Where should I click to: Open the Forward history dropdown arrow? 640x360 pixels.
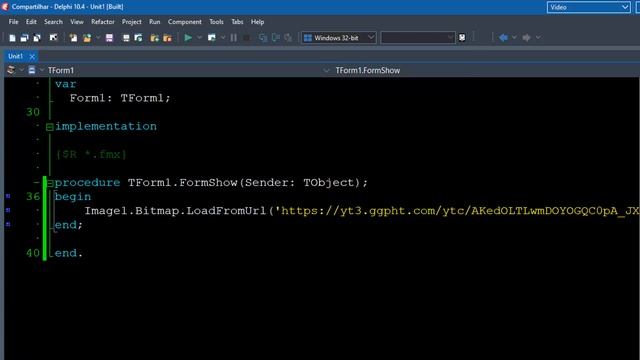[x=538, y=38]
